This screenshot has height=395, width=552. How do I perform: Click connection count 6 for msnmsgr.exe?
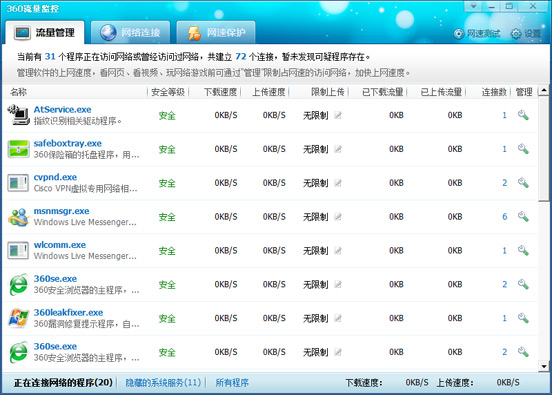coord(504,217)
